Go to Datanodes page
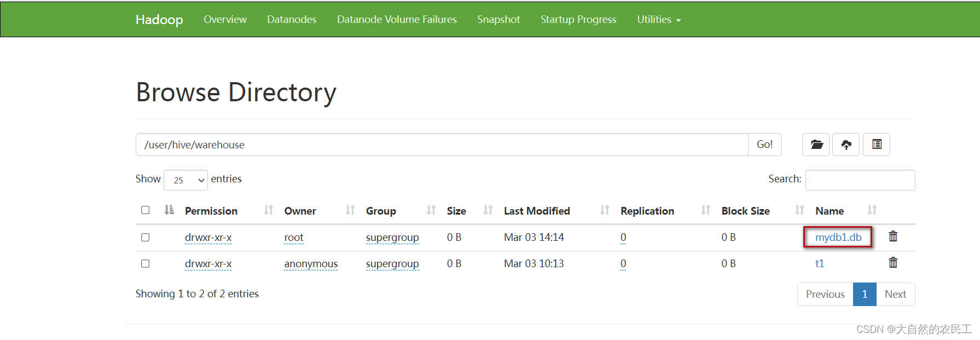 click(x=292, y=20)
